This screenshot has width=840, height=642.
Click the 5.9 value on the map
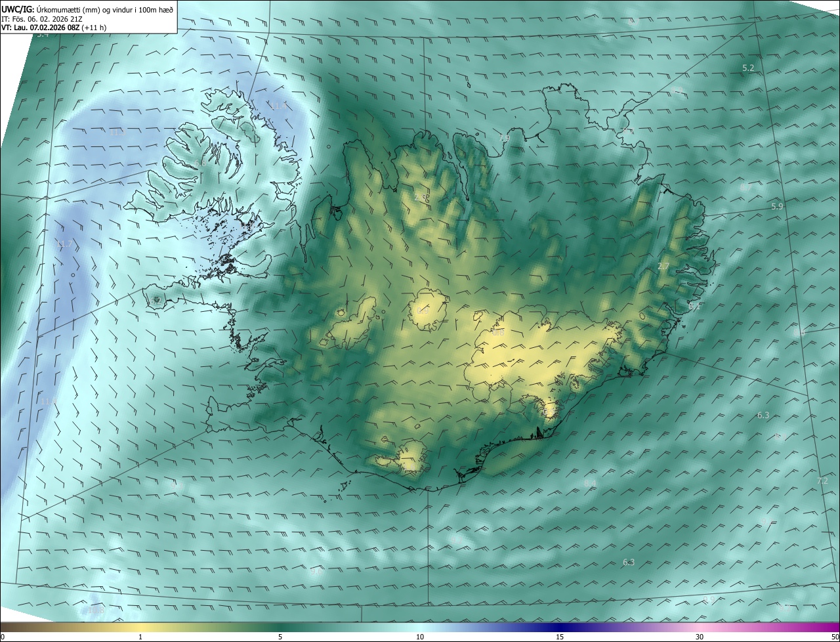(x=778, y=206)
